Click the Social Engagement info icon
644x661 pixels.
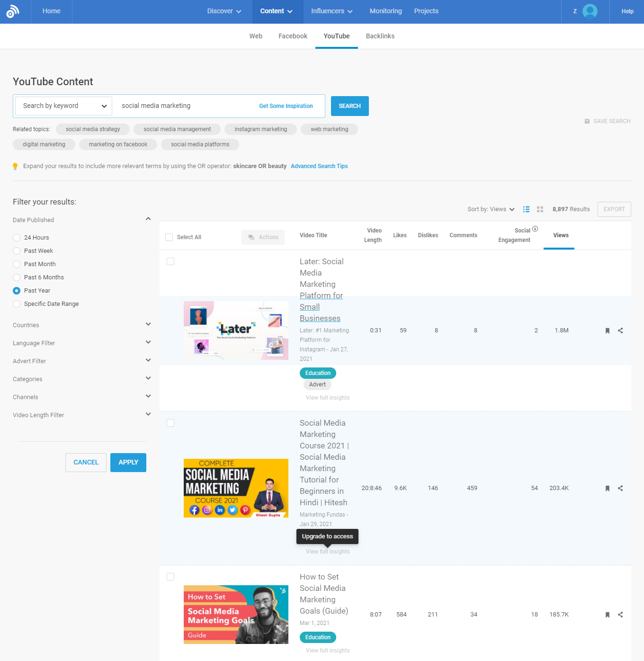(535, 228)
